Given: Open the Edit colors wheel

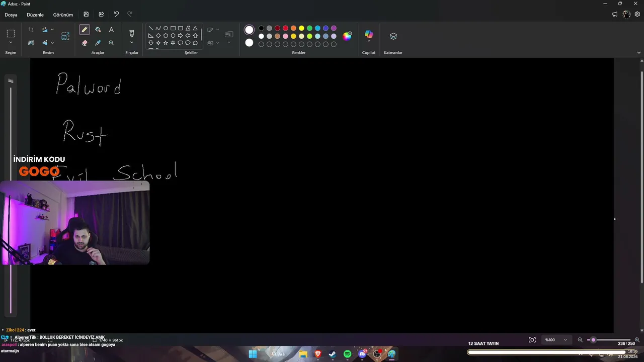Looking at the screenshot, I should click(347, 36).
